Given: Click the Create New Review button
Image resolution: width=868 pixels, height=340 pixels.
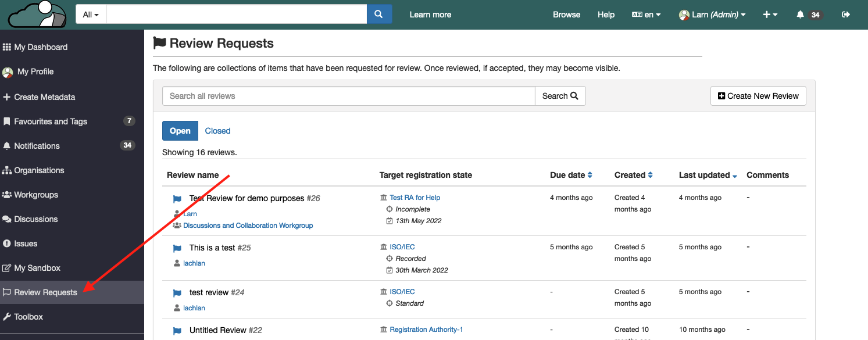Looking at the screenshot, I should (758, 96).
